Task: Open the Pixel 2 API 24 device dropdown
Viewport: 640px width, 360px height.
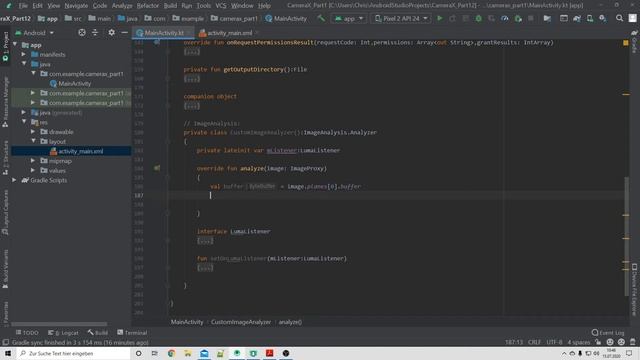Action: (401, 18)
